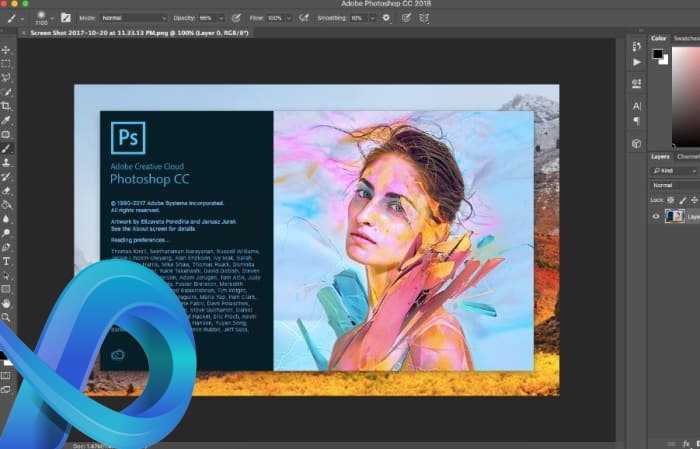Toggle pressure for opacity
The height and width of the screenshot is (449, 700).
click(x=236, y=18)
